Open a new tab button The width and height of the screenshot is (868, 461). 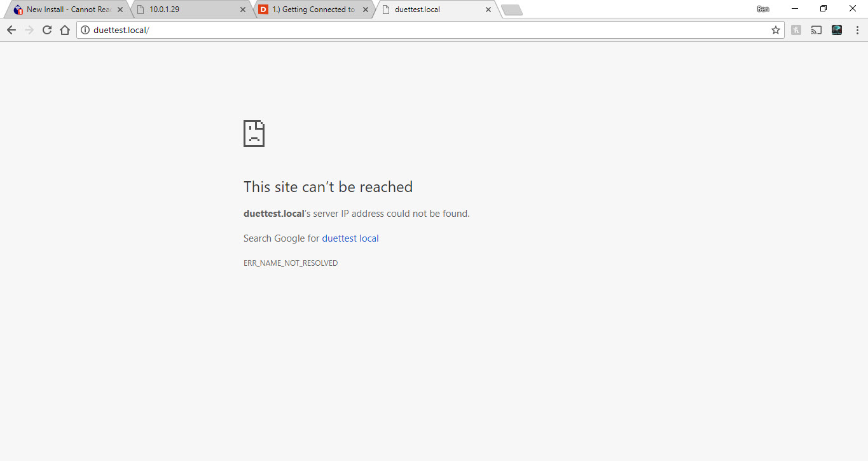(512, 10)
